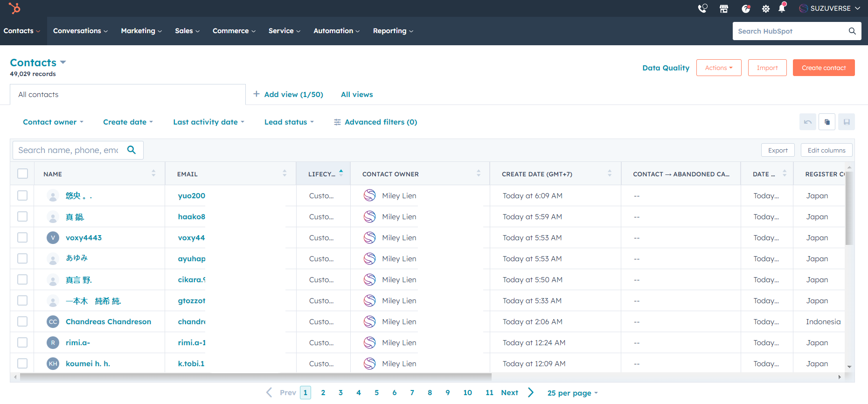Select the checkbox for voxy4443
This screenshot has width=868, height=404.
pos(22,237)
